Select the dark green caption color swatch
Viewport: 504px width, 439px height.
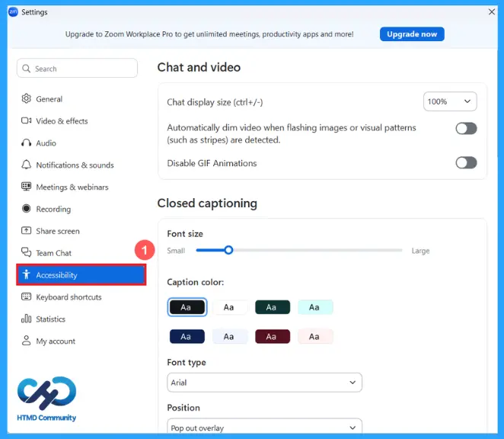click(x=273, y=307)
